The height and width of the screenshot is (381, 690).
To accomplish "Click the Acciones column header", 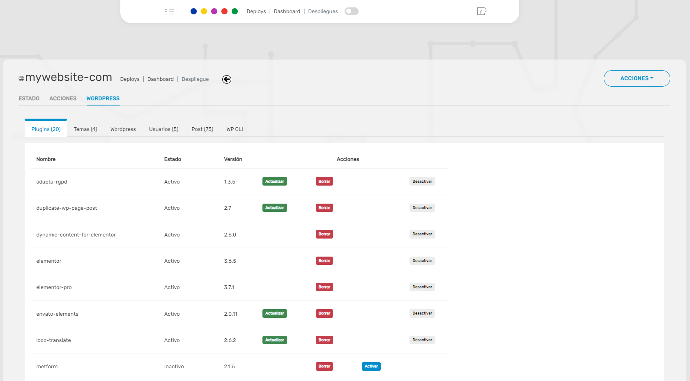I will click(x=348, y=159).
